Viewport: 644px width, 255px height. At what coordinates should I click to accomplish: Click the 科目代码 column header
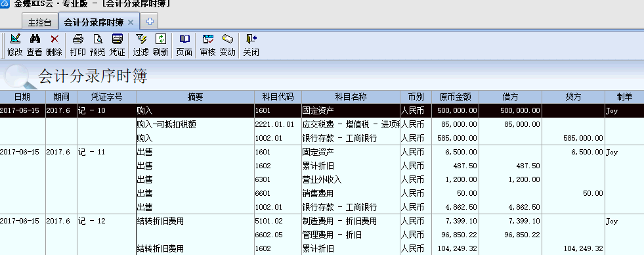pyautogui.click(x=278, y=97)
